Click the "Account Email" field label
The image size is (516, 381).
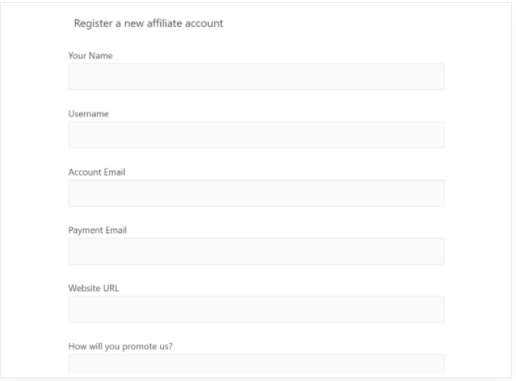[97, 172]
